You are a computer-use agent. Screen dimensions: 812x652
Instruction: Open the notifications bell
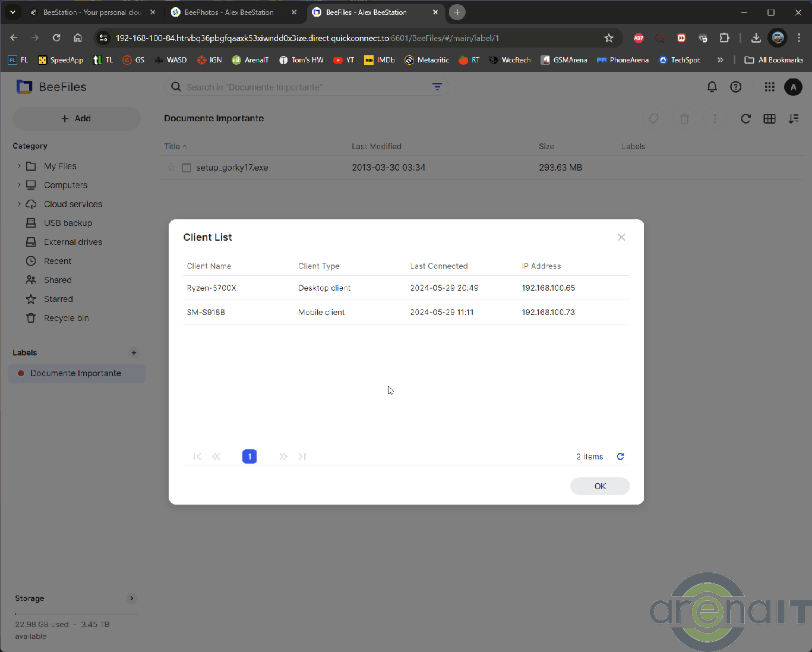pos(712,87)
